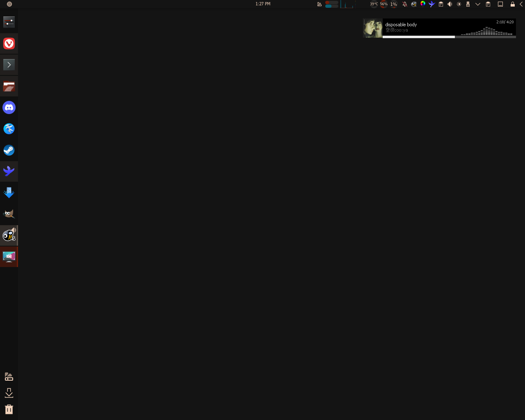Viewport: 525px width, 420px height.
Task: Open the clock showing 1:27 PM
Action: click(x=263, y=4)
